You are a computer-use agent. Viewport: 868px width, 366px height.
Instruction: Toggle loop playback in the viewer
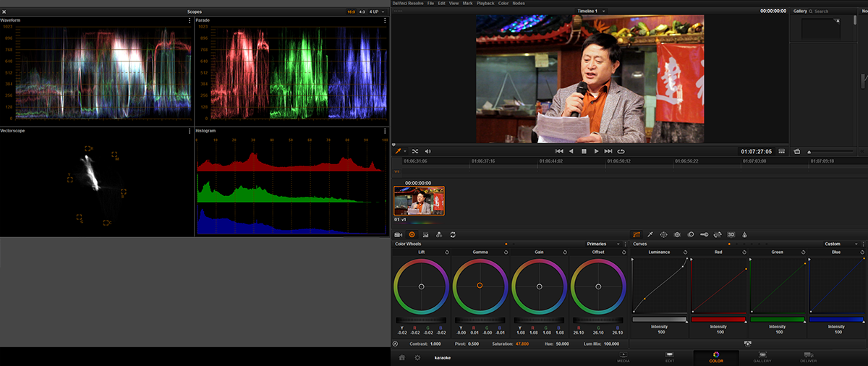pos(621,151)
